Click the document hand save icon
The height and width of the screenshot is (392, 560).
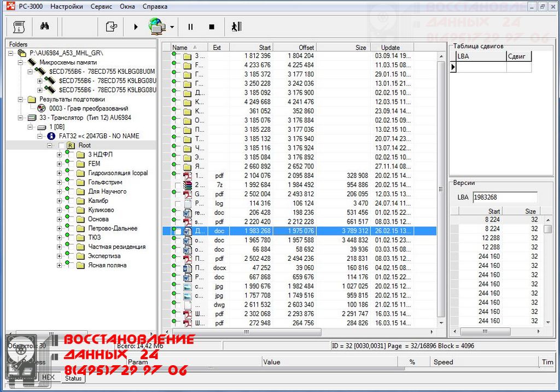[x=112, y=26]
